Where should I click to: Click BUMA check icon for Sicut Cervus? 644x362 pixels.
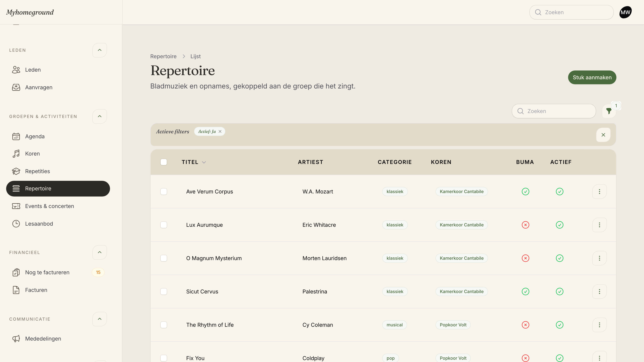pyautogui.click(x=526, y=292)
